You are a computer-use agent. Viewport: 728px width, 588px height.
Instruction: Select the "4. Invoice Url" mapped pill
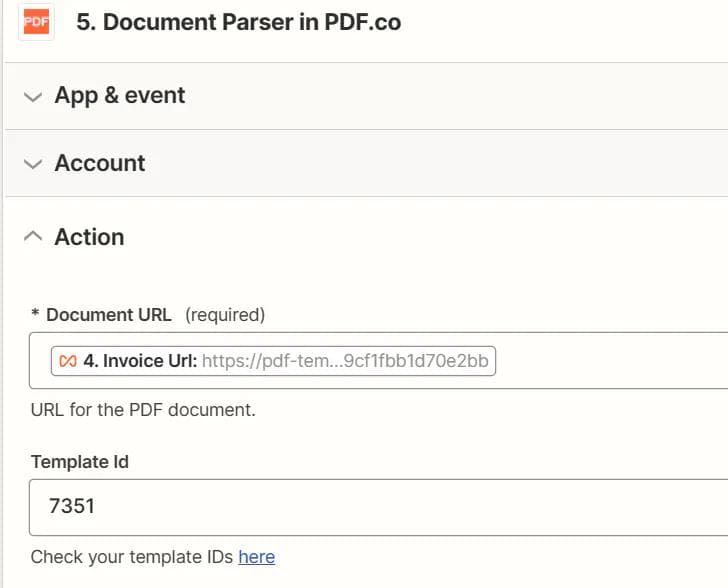140,361
